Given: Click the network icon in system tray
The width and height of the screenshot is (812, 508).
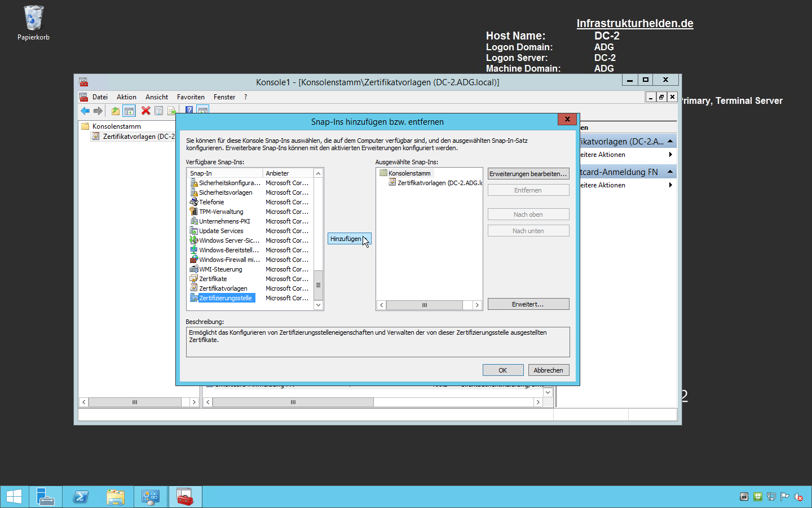Looking at the screenshot, I should 771,497.
